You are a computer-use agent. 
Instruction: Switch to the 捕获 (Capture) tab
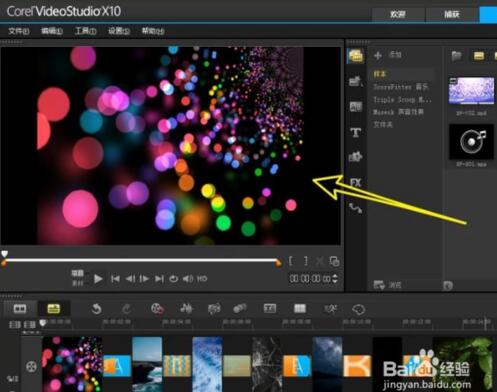click(452, 14)
